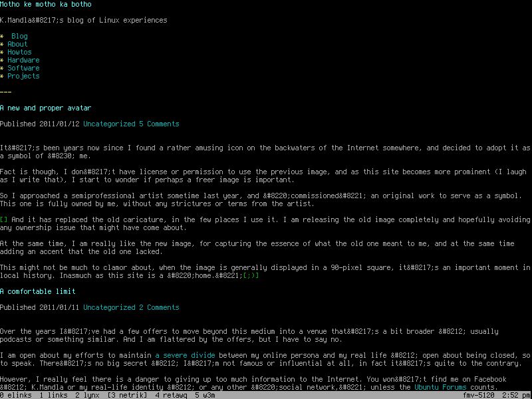
Task: Open Uncategorized category of the 2011/01/11 post
Action: pos(109,307)
